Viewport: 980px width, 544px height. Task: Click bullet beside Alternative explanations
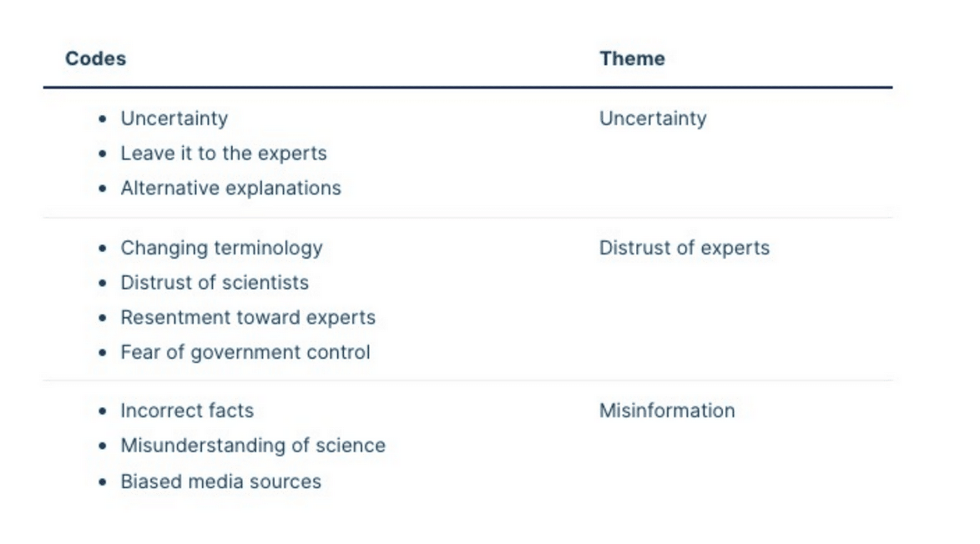click(103, 189)
